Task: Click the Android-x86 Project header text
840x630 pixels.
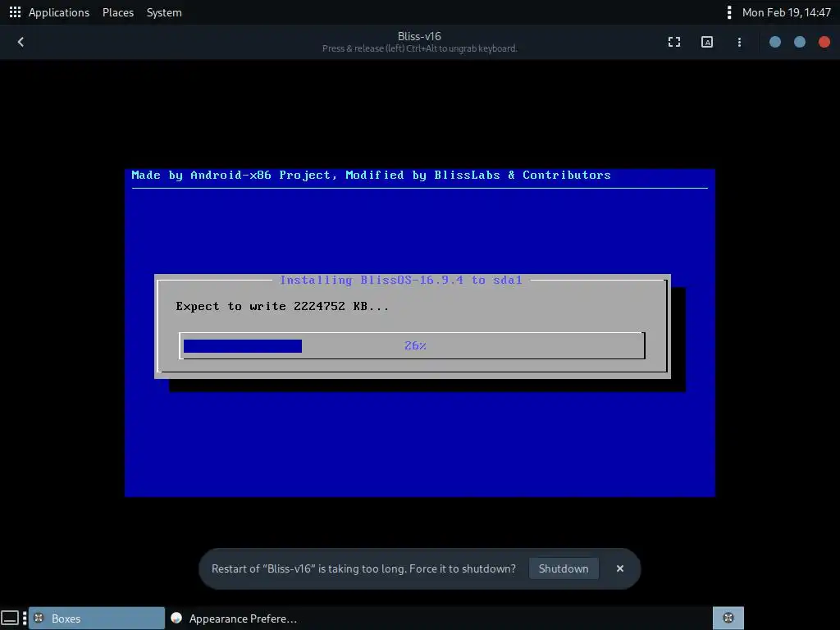Action: click(x=371, y=176)
